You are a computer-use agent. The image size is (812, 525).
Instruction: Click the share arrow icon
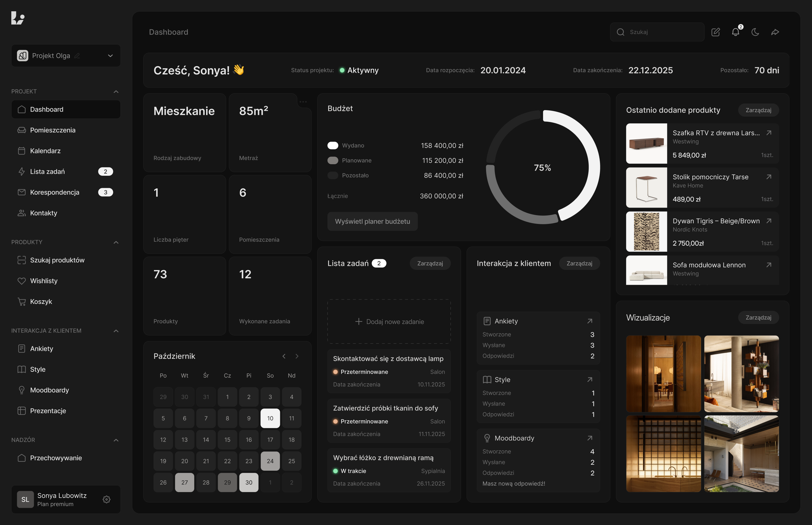point(775,32)
